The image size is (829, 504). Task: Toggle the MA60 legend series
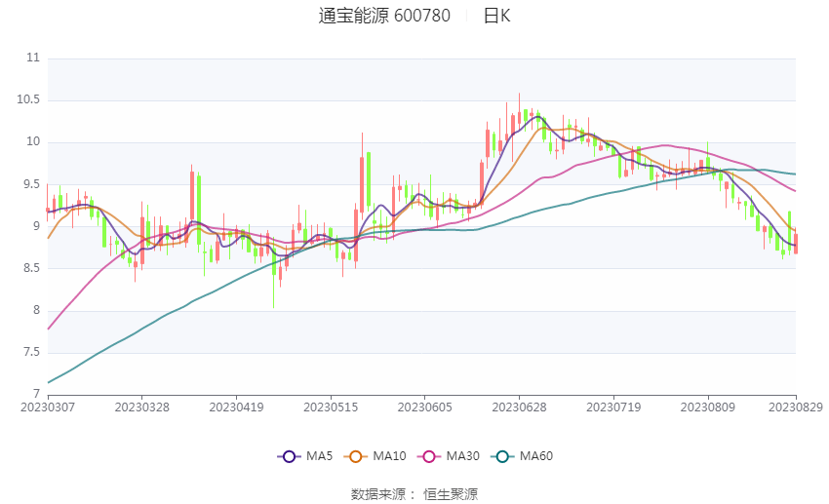point(522,456)
